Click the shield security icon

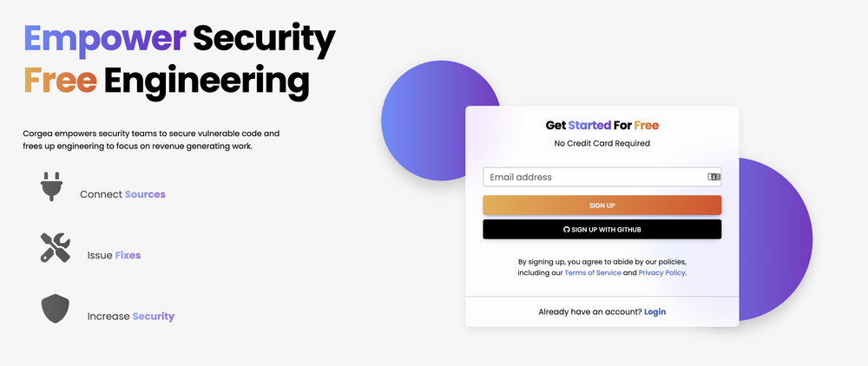click(56, 309)
